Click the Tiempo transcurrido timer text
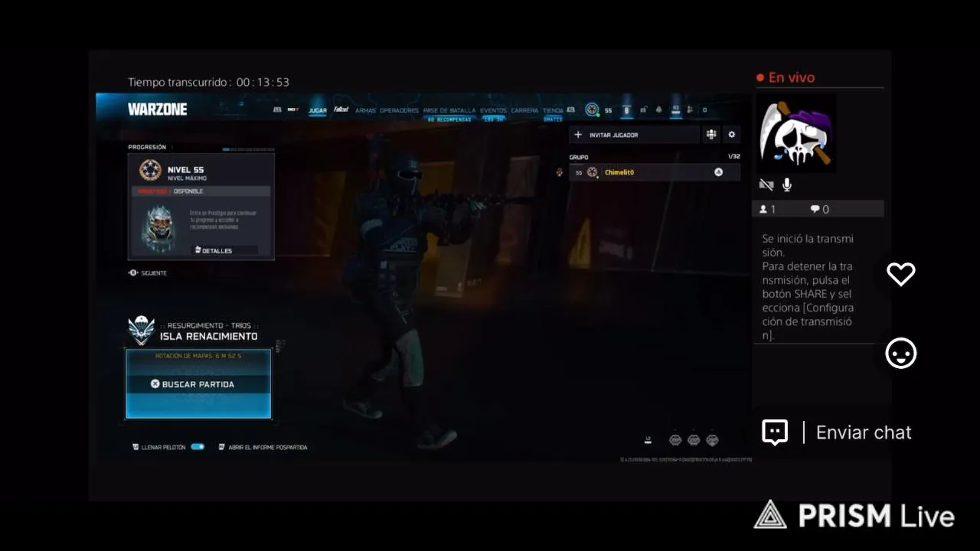 click(x=208, y=82)
